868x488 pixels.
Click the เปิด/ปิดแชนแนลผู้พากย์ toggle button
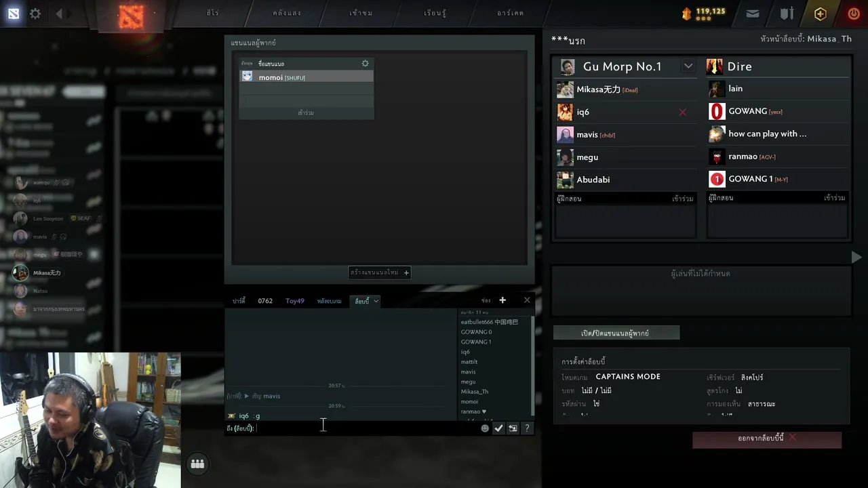[x=616, y=333]
